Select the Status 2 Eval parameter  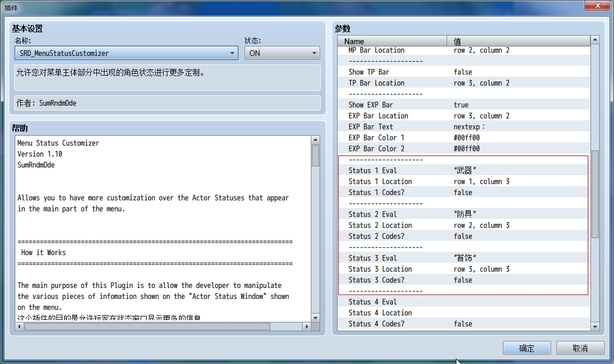464,215
